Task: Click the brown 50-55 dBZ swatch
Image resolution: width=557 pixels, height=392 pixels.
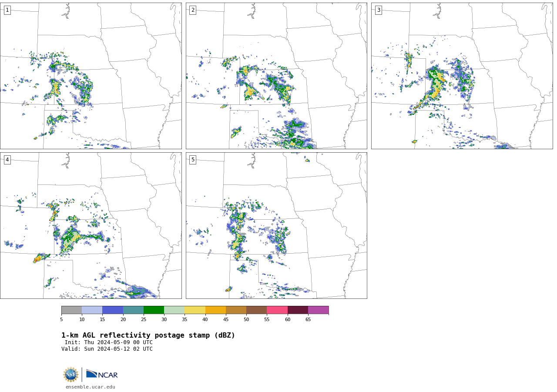Action: 256,310
